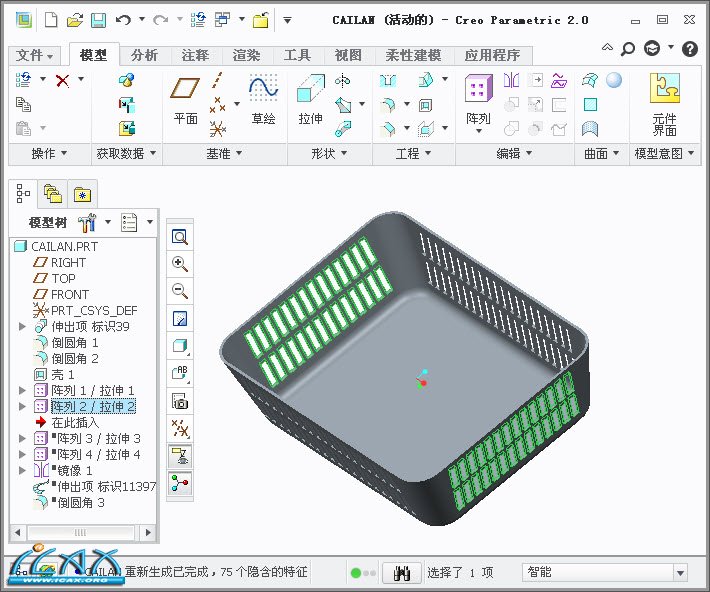Screen dimensions: 710x592
Task: Click the binoculars find icon in status bar
Action: coord(401,573)
